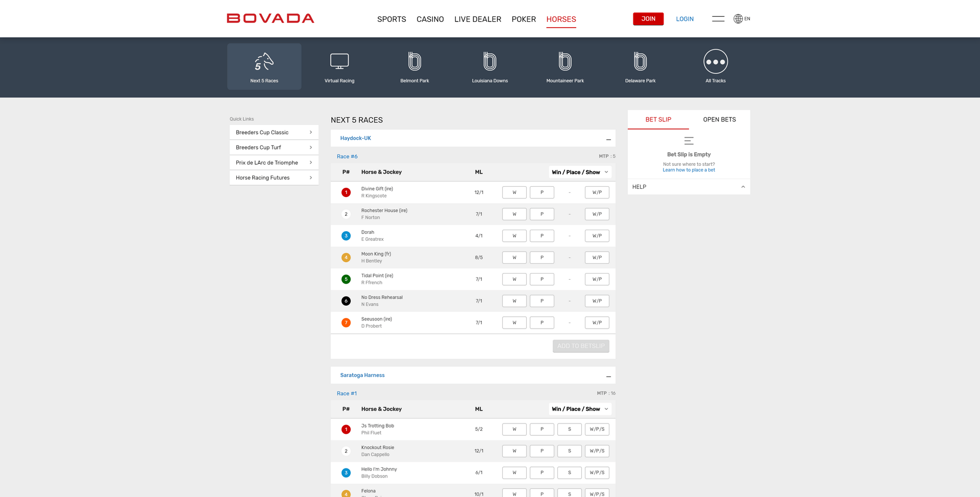
Task: Click the JOIN button
Action: coord(648,19)
